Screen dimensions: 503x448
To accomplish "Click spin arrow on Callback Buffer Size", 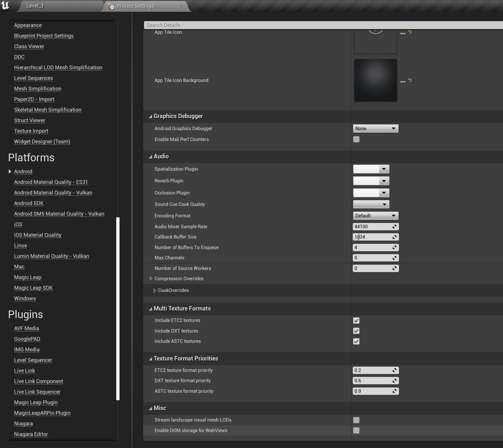I will pos(395,237).
